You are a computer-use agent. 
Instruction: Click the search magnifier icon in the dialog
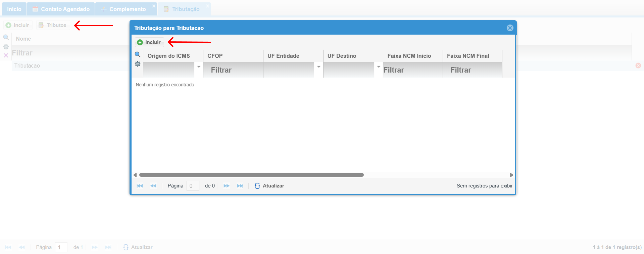point(138,54)
